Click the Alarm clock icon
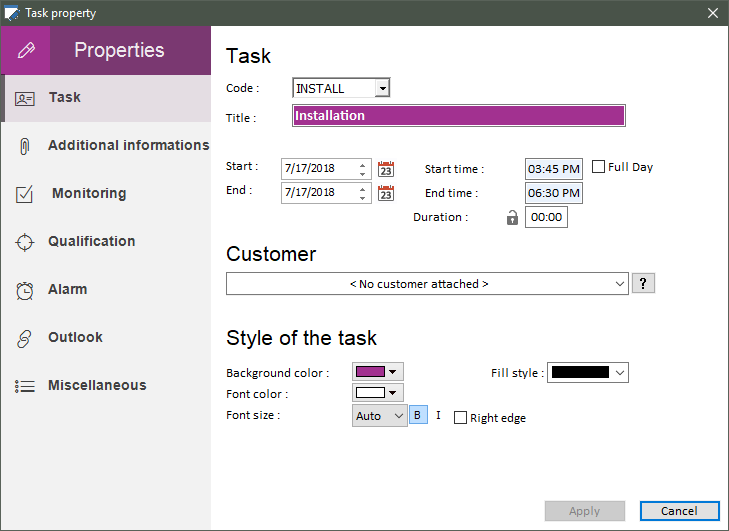Screen dimensions: 729x531 (25, 291)
